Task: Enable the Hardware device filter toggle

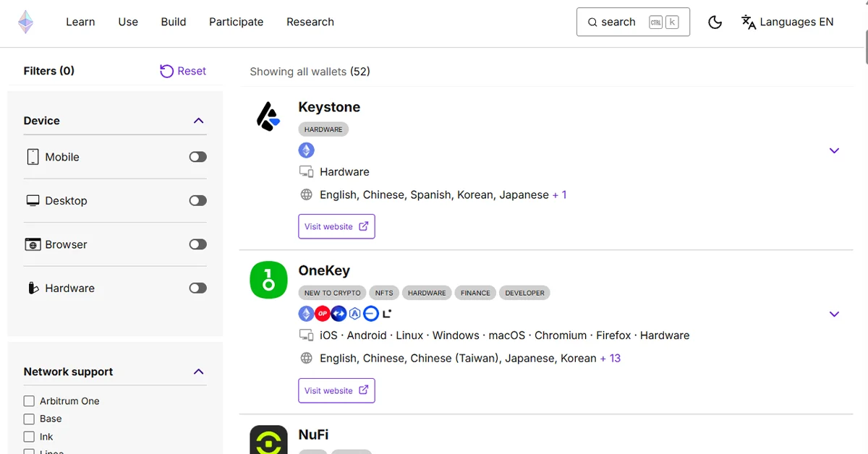Action: click(x=198, y=288)
